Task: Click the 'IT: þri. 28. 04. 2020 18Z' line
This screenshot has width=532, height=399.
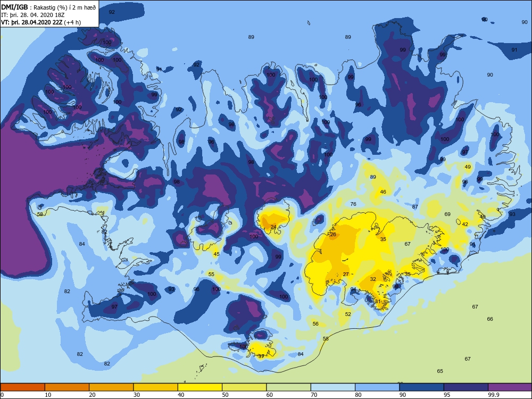Action: [32, 15]
